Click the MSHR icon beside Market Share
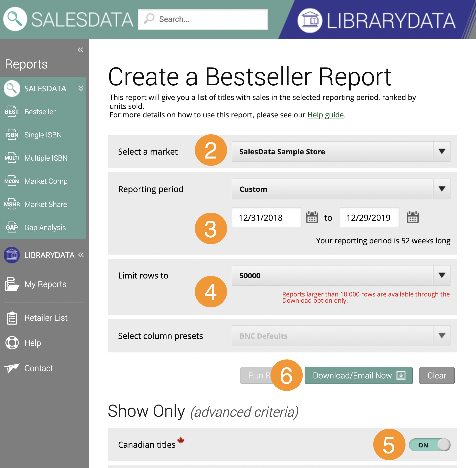This screenshot has width=476, height=468. tap(12, 204)
